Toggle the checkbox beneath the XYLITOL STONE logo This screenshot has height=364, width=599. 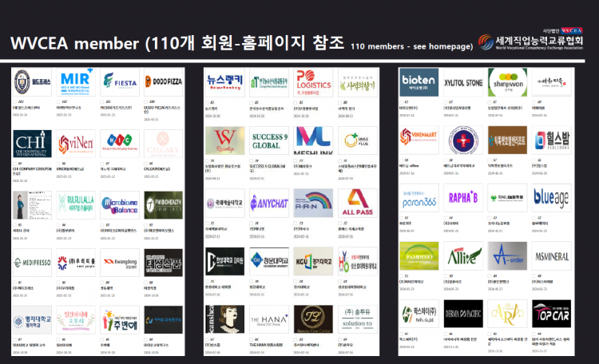(446, 102)
